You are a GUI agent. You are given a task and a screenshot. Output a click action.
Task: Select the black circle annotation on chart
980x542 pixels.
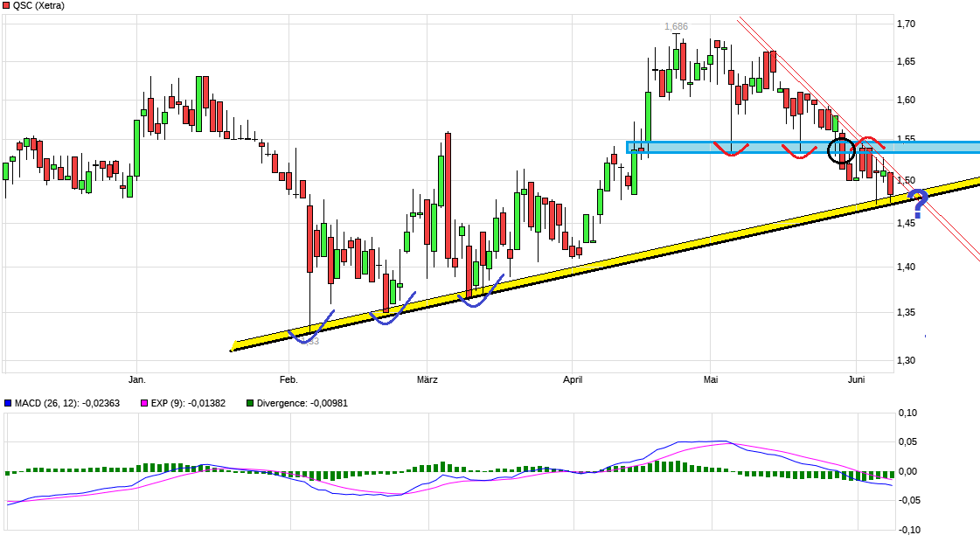(x=841, y=150)
